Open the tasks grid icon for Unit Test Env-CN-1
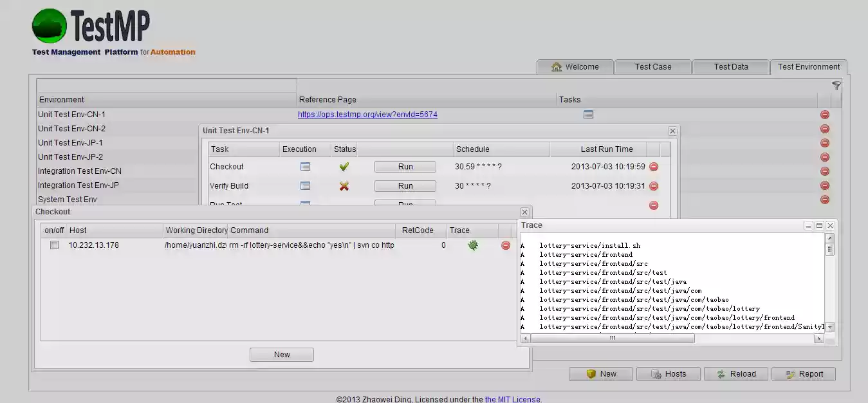 587,114
